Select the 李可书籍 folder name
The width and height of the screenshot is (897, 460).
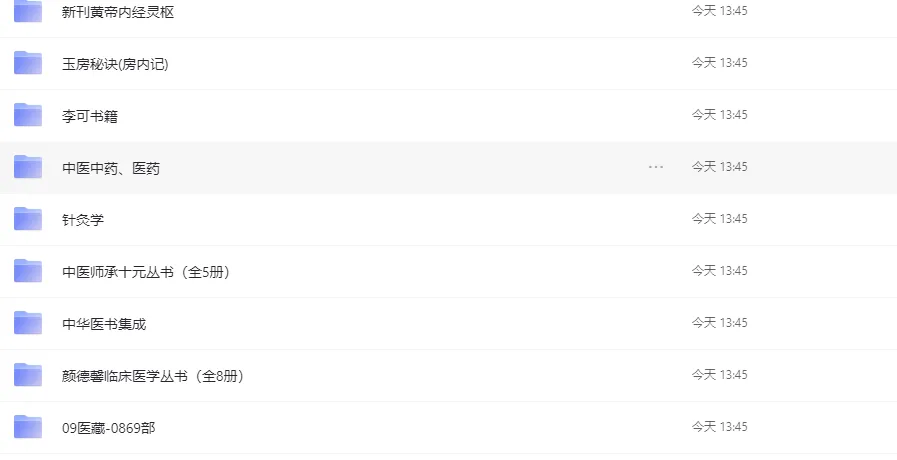coord(90,116)
